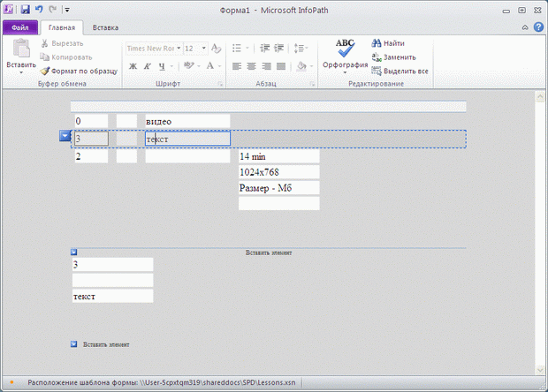The width and height of the screenshot is (548, 392).
Task: Open the Файл tab
Action: (x=19, y=27)
